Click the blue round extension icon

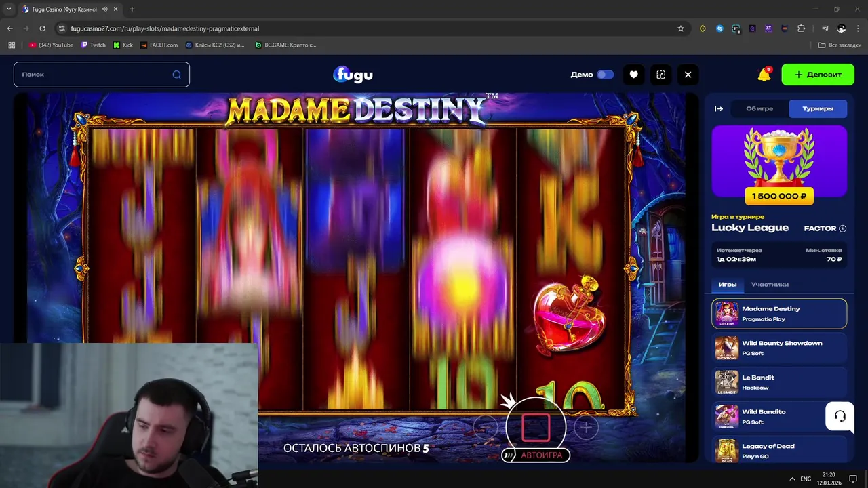tap(719, 28)
